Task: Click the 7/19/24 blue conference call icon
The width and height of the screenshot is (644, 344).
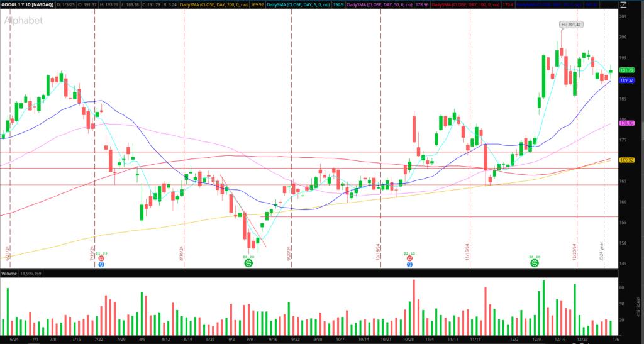Action: point(101,264)
